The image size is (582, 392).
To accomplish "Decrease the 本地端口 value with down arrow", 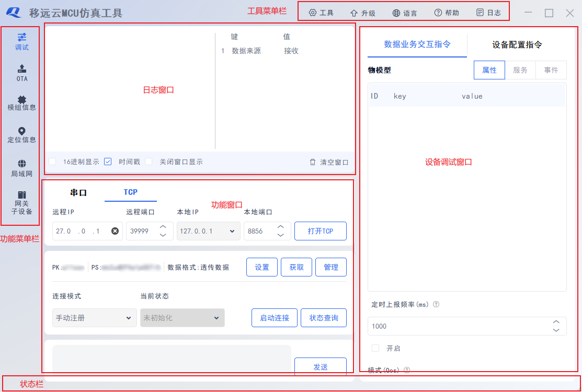I will click(x=281, y=235).
